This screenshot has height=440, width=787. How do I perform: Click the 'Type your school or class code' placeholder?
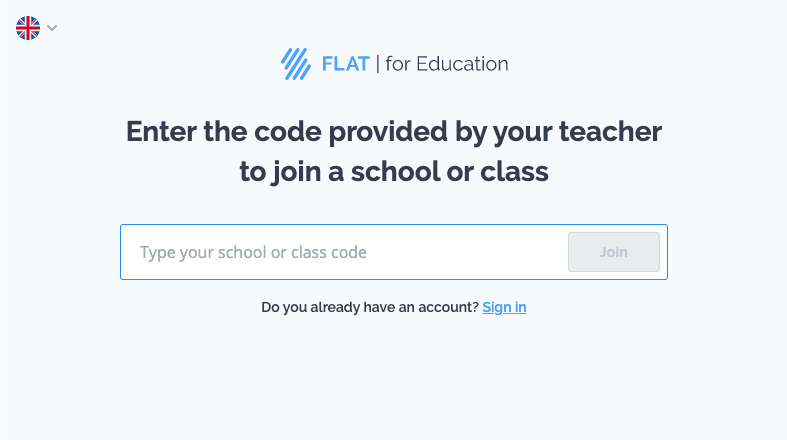point(253,252)
